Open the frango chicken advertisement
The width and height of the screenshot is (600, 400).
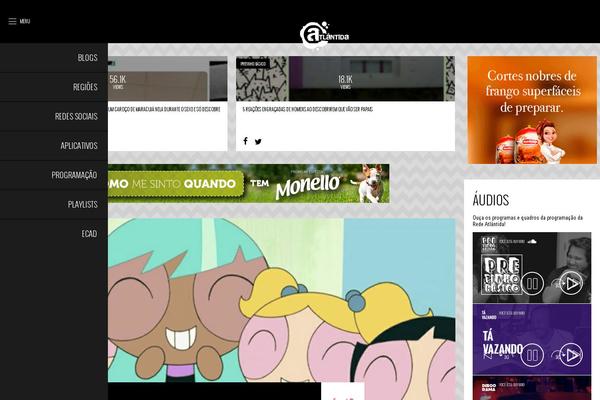[x=531, y=109]
